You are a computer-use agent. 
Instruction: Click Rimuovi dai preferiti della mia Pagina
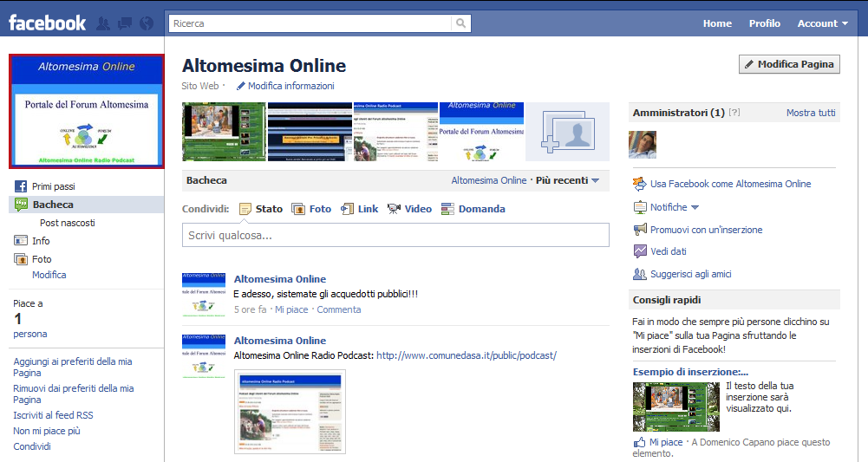click(x=74, y=394)
